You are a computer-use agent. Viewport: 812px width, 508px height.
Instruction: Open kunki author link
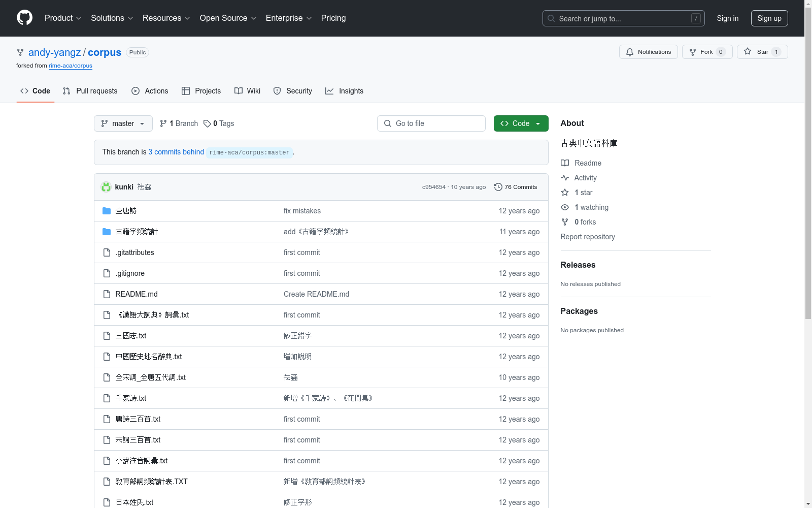coord(124,187)
